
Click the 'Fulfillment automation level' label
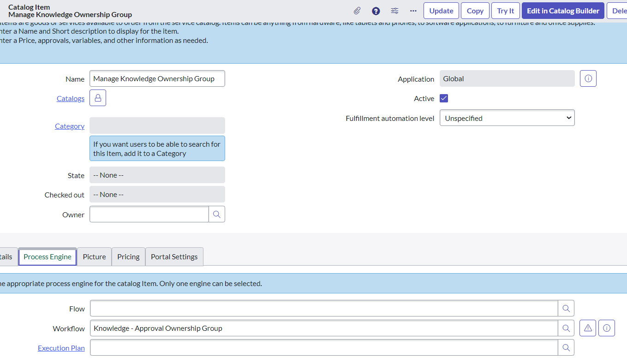(x=390, y=118)
